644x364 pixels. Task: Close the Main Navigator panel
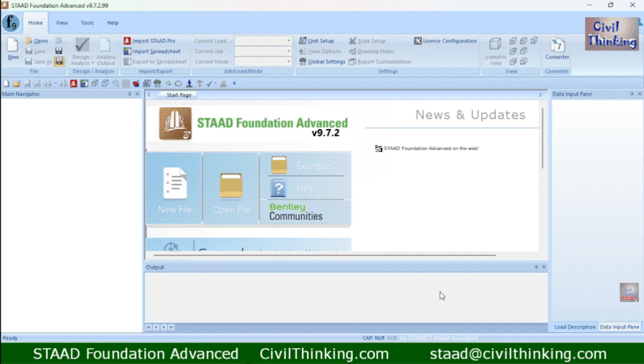[x=137, y=94]
